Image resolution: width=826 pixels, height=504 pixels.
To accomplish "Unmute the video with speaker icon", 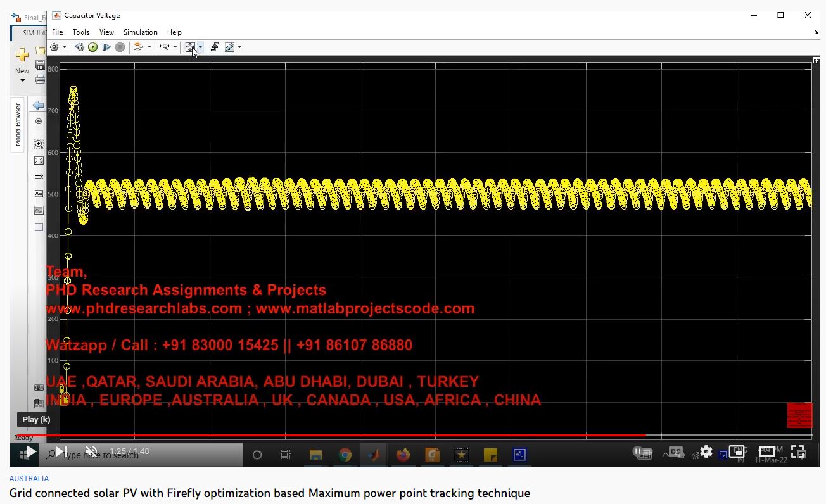I will pyautogui.click(x=91, y=451).
